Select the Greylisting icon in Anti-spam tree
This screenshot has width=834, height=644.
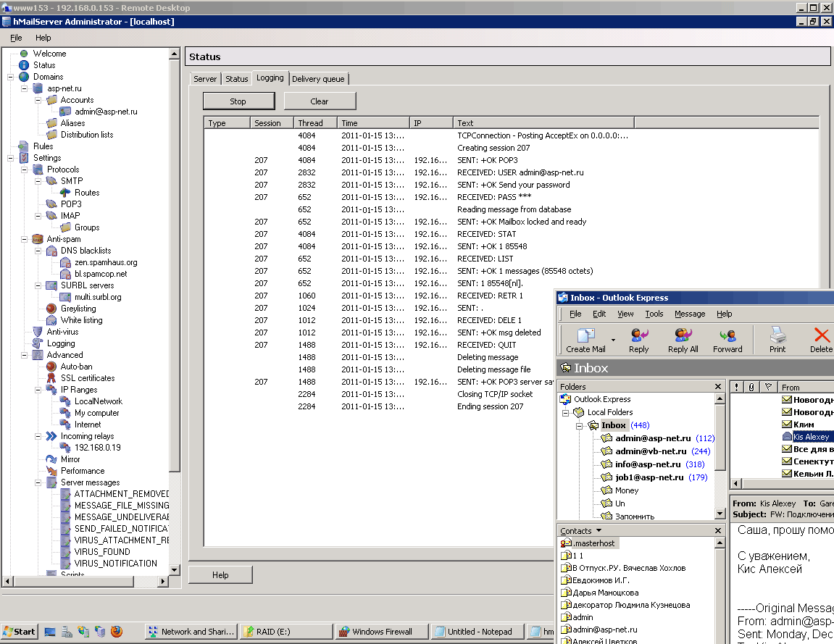tap(51, 309)
